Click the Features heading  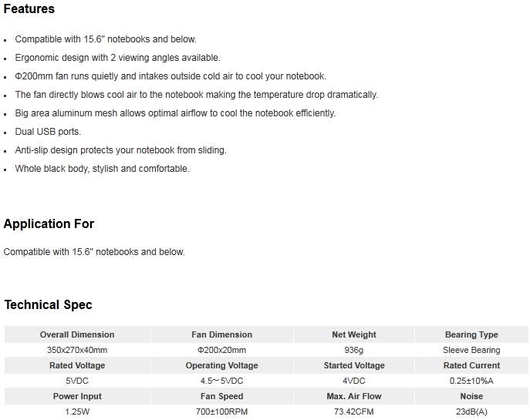[x=29, y=8]
